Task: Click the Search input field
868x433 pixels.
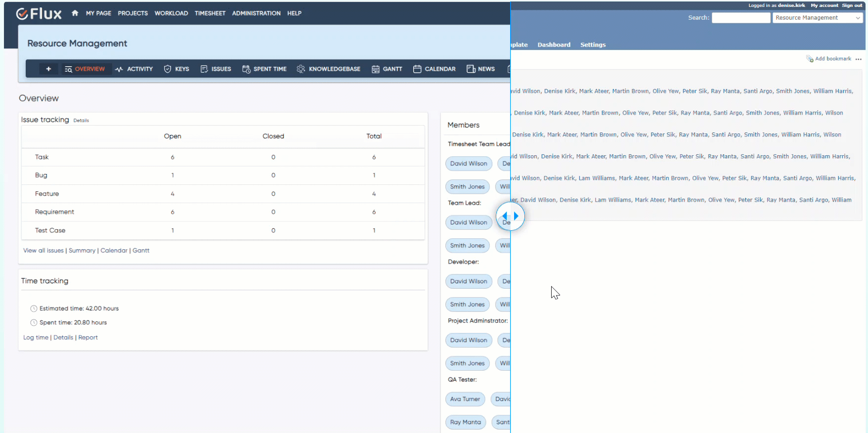Action: coord(740,18)
